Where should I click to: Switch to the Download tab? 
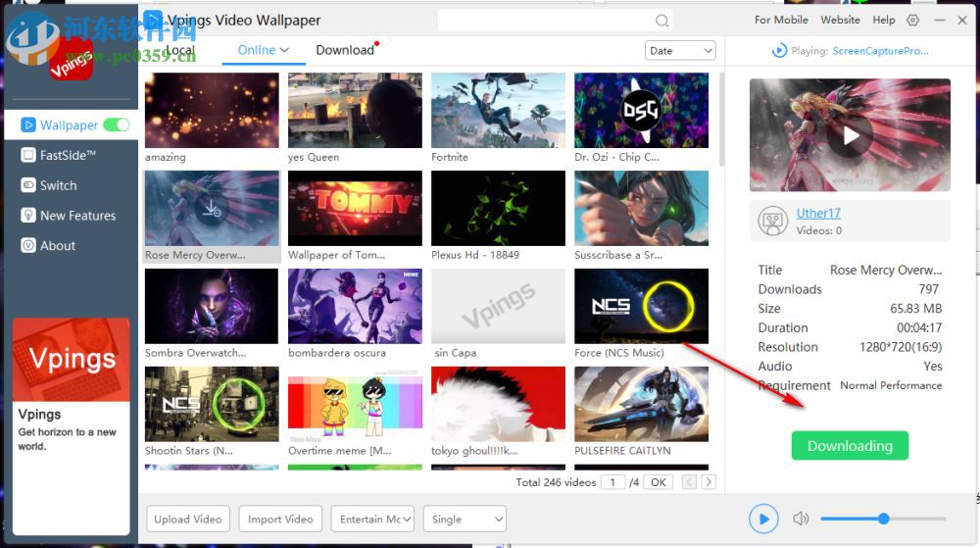click(345, 50)
